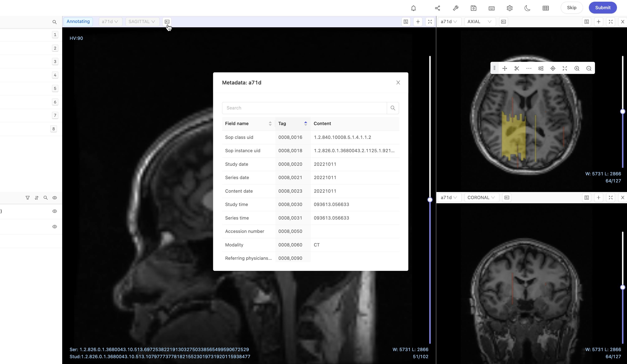
Task: Click the crosshair target tool
Action: pos(553,68)
